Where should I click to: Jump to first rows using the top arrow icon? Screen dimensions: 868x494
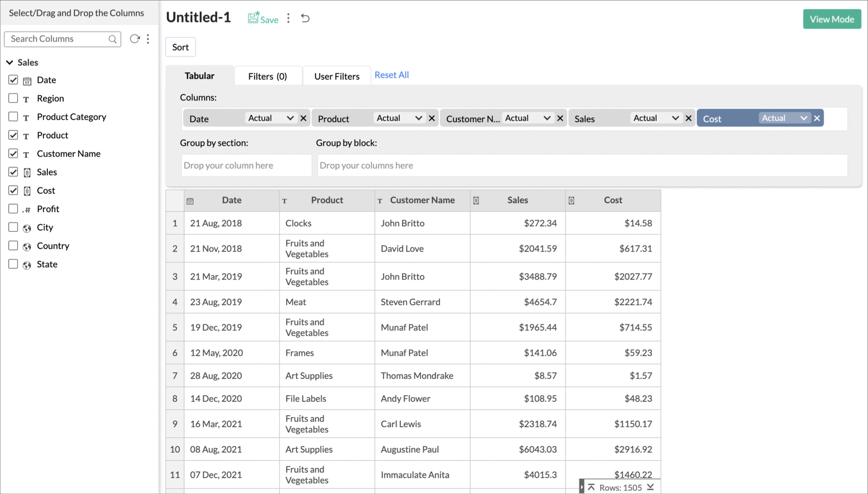pyautogui.click(x=592, y=487)
